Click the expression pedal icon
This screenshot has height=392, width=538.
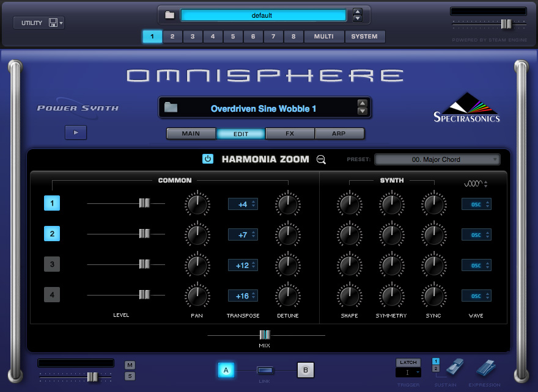pos(486,368)
